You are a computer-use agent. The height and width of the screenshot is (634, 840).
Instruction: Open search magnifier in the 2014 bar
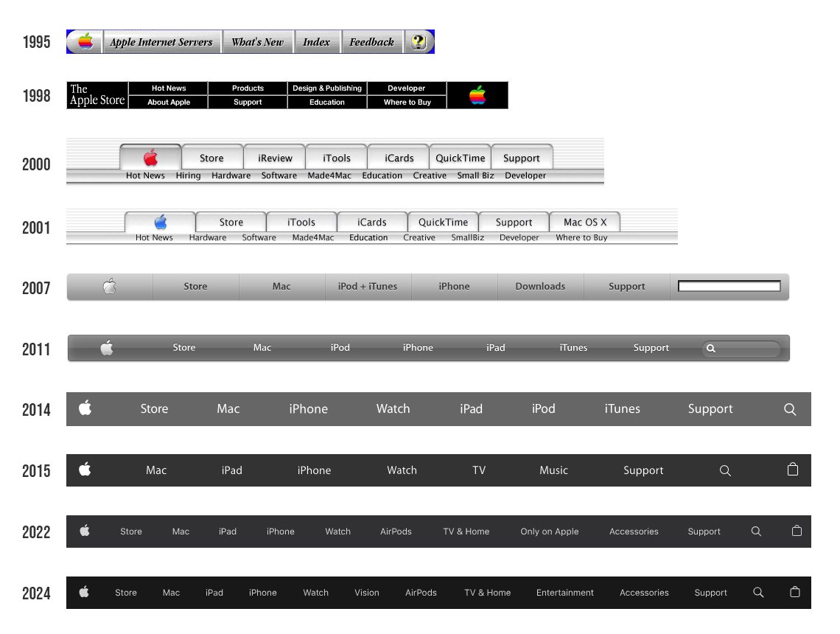pos(790,409)
